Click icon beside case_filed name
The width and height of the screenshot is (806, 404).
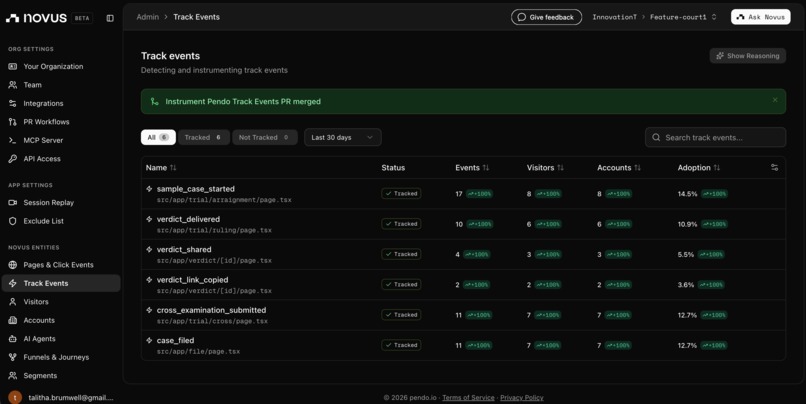pyautogui.click(x=149, y=340)
